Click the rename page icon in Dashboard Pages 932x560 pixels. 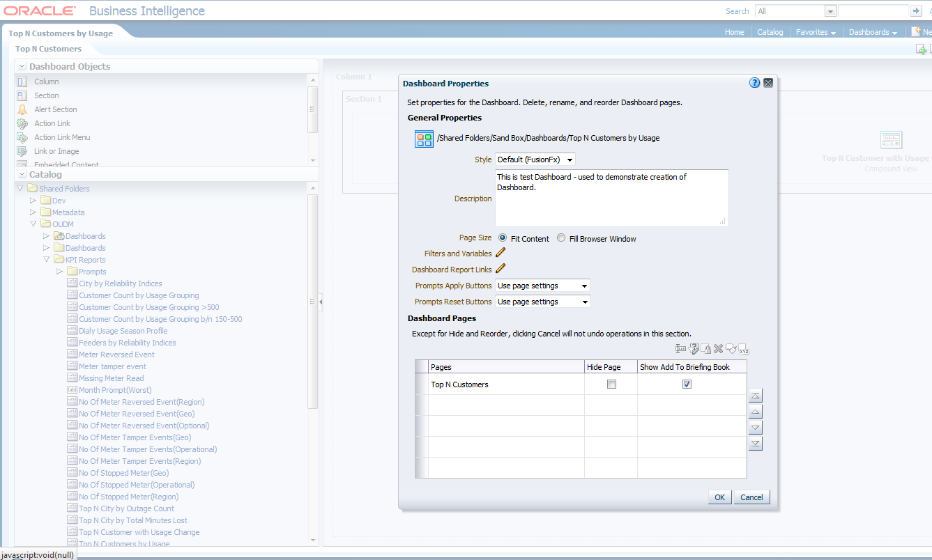pyautogui.click(x=681, y=348)
